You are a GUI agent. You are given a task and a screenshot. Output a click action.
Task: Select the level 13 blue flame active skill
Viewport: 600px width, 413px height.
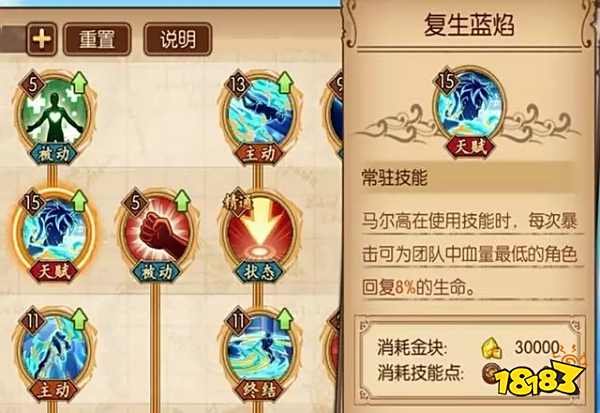tap(259, 115)
